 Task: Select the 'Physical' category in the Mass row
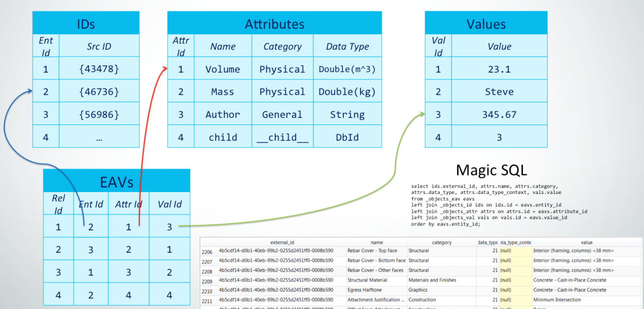click(x=282, y=92)
